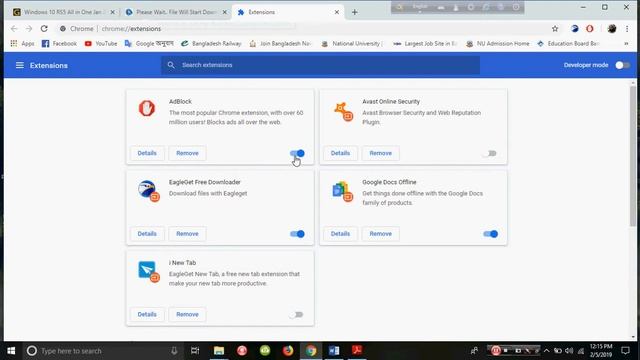Open Avast Online Security Details

click(x=340, y=153)
